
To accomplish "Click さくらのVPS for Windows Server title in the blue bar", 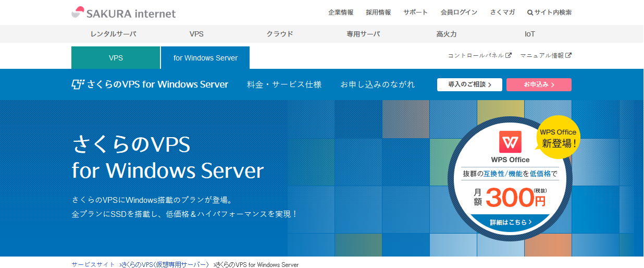I will [157, 84].
